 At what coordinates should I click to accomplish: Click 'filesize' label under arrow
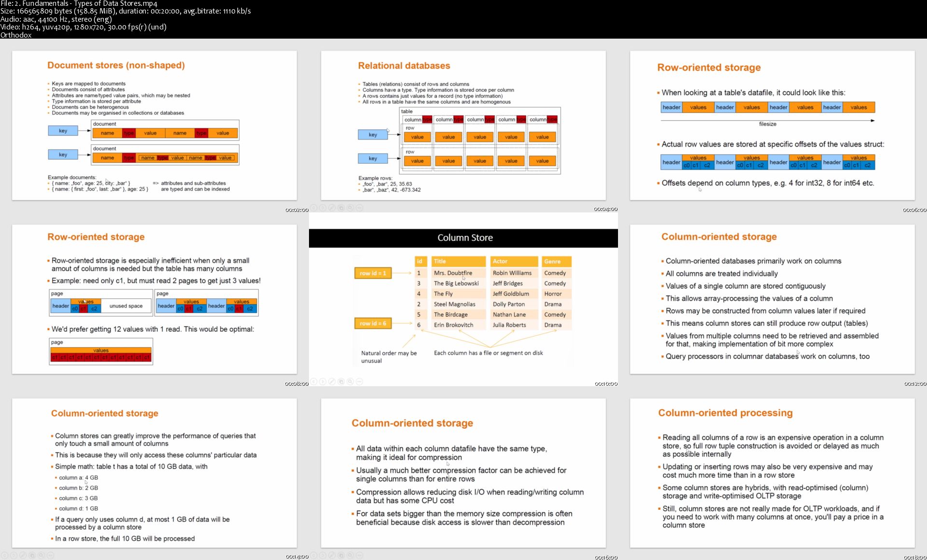(x=768, y=124)
